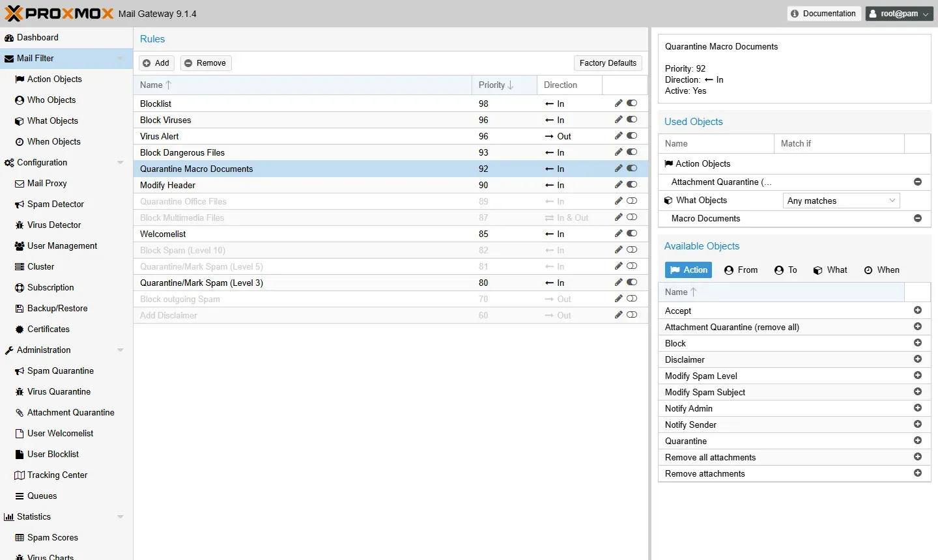Image resolution: width=938 pixels, height=560 pixels.
Task: Open the Any matches dropdown
Action: click(x=841, y=201)
